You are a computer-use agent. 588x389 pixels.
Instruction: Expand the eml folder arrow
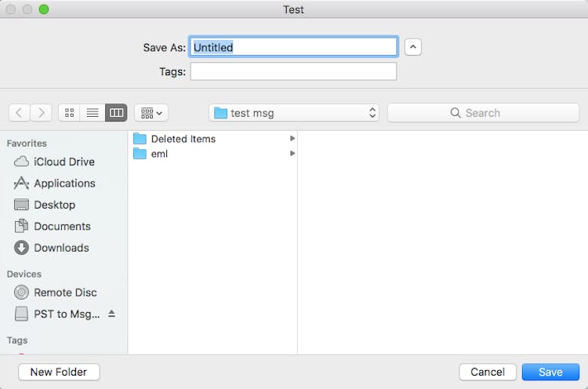coord(292,154)
